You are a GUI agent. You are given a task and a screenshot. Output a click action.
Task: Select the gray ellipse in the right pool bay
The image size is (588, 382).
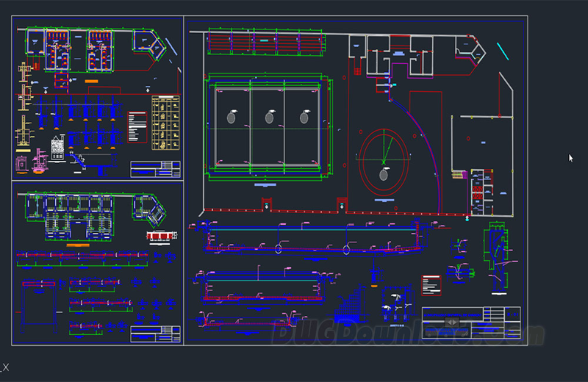click(304, 118)
